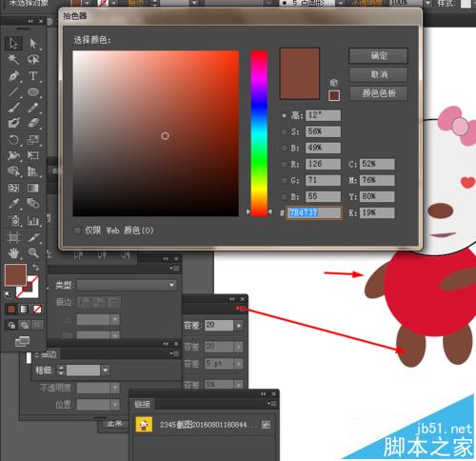Select the Direct Selection tool
Image resolution: width=476 pixels, height=461 pixels.
click(x=33, y=43)
